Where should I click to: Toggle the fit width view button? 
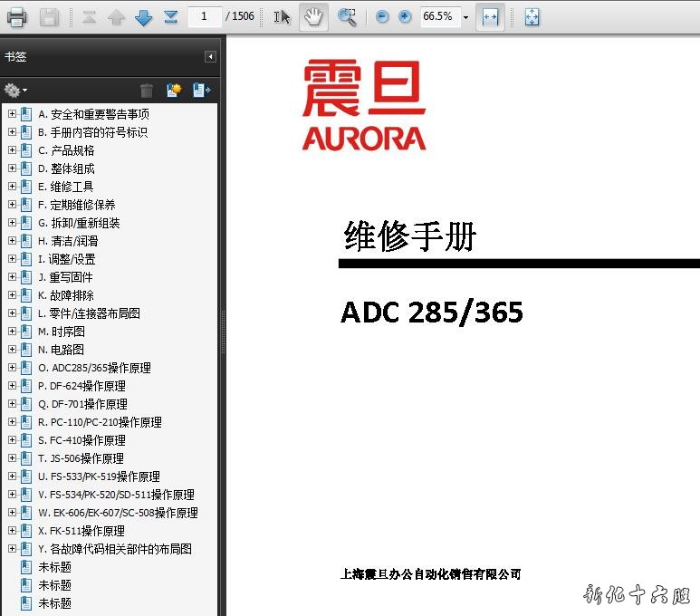click(x=490, y=17)
